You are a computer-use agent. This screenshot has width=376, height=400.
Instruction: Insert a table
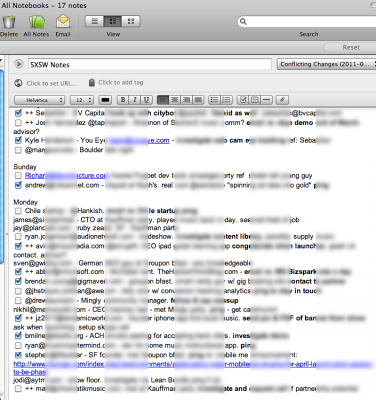tap(255, 100)
